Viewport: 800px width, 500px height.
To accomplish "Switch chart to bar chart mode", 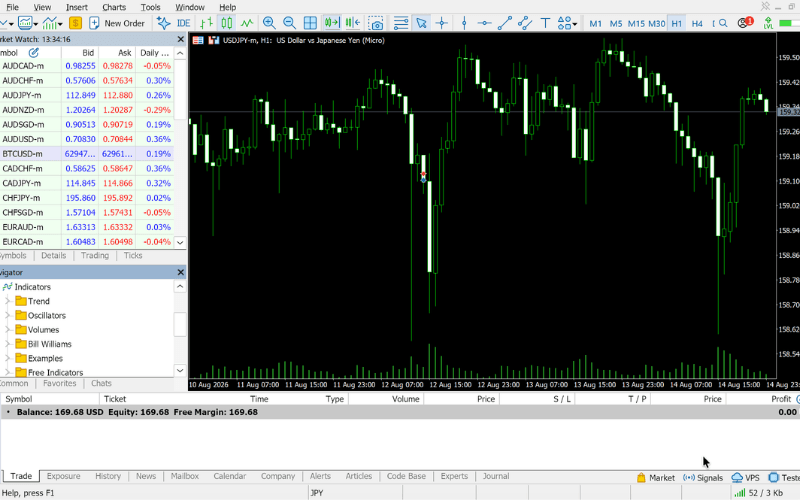I will tap(207, 23).
